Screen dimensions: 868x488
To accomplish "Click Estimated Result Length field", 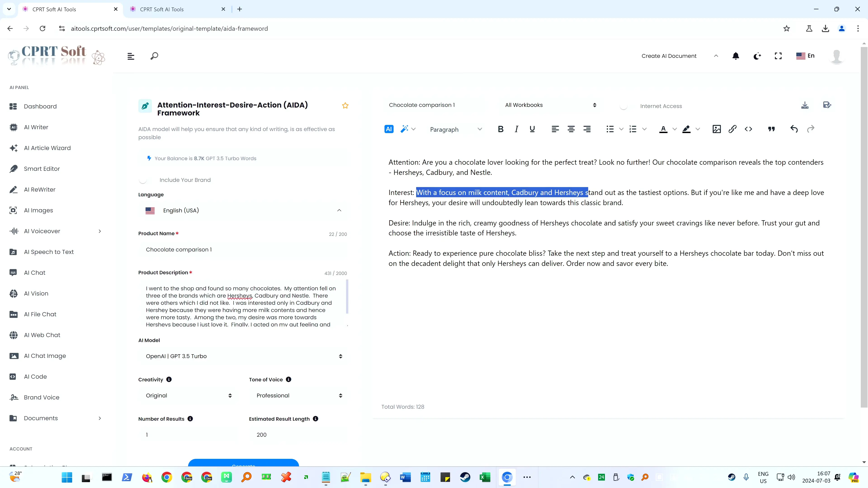I will point(299,435).
